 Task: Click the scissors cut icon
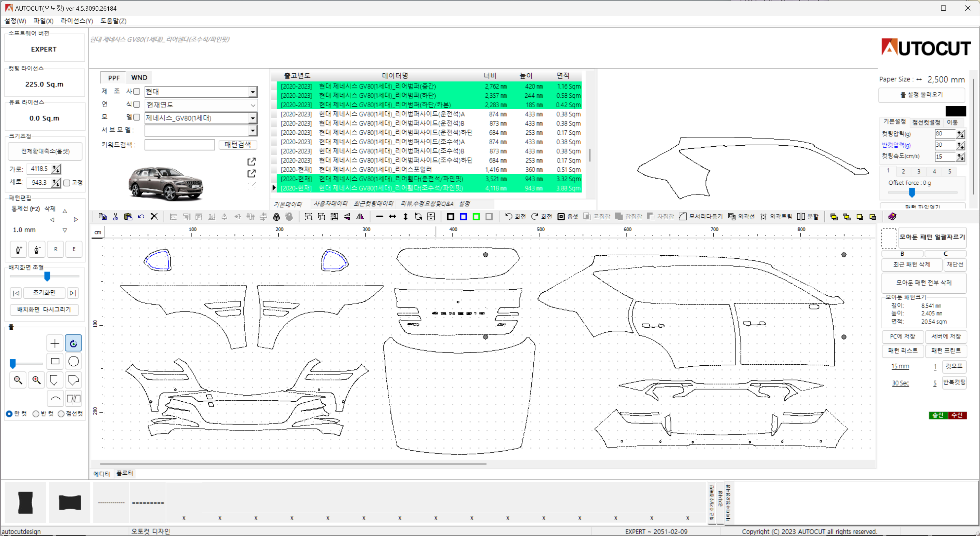click(x=115, y=217)
